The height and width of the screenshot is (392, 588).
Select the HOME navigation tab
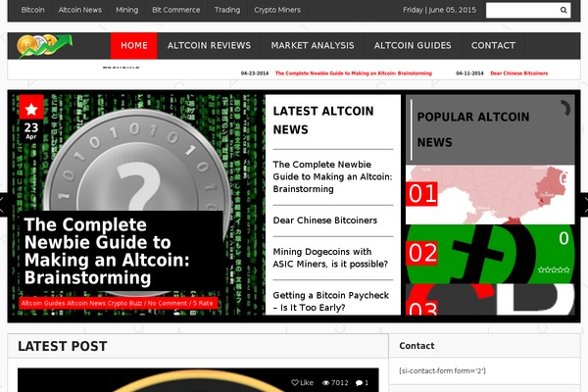[x=134, y=45]
